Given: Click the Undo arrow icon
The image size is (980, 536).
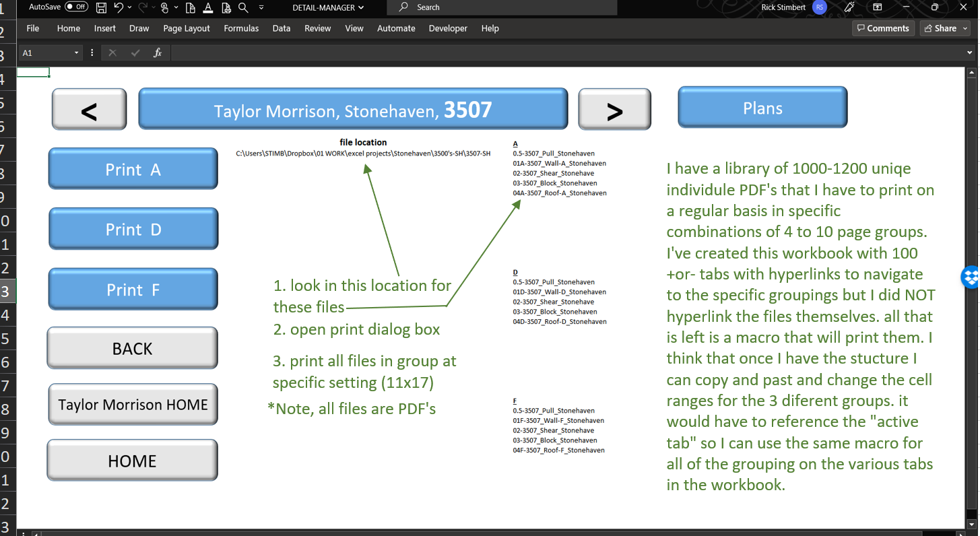Looking at the screenshot, I should (x=119, y=7).
